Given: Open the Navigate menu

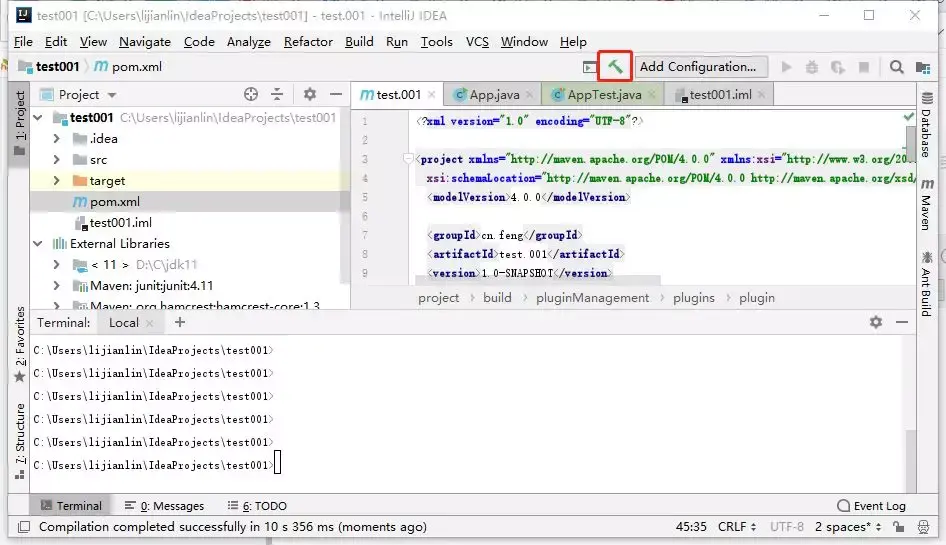Looking at the screenshot, I should pyautogui.click(x=145, y=42).
